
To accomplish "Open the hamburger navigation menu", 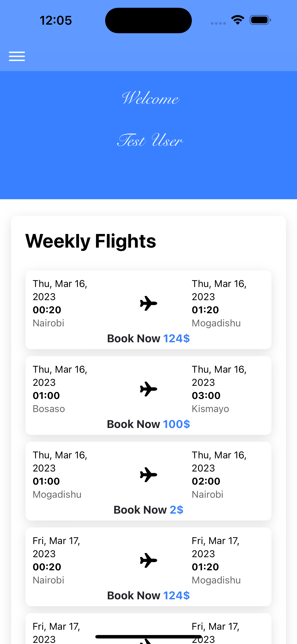I will click(17, 56).
